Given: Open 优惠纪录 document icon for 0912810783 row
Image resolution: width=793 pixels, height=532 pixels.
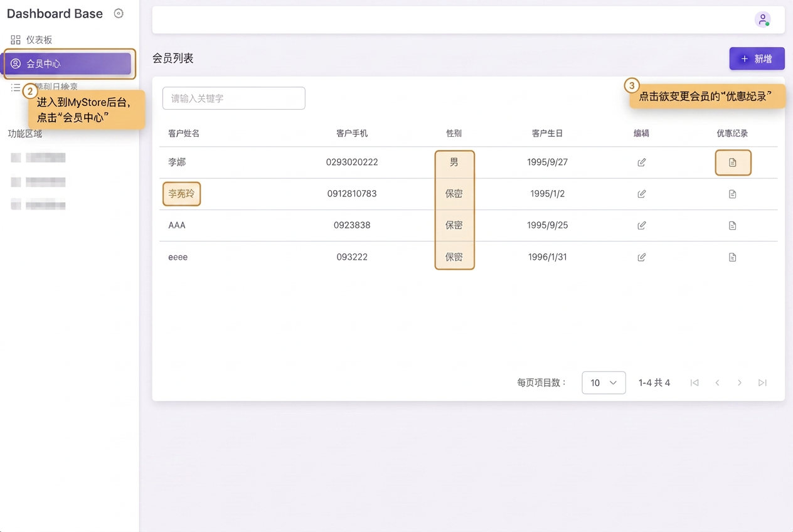Looking at the screenshot, I should 732,194.
